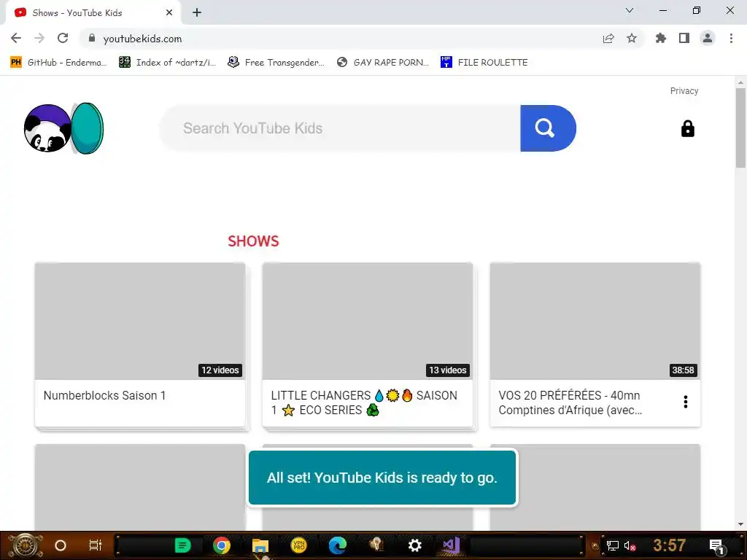Open the parental lock icon
Screen dimensions: 747x560
[x=687, y=128]
